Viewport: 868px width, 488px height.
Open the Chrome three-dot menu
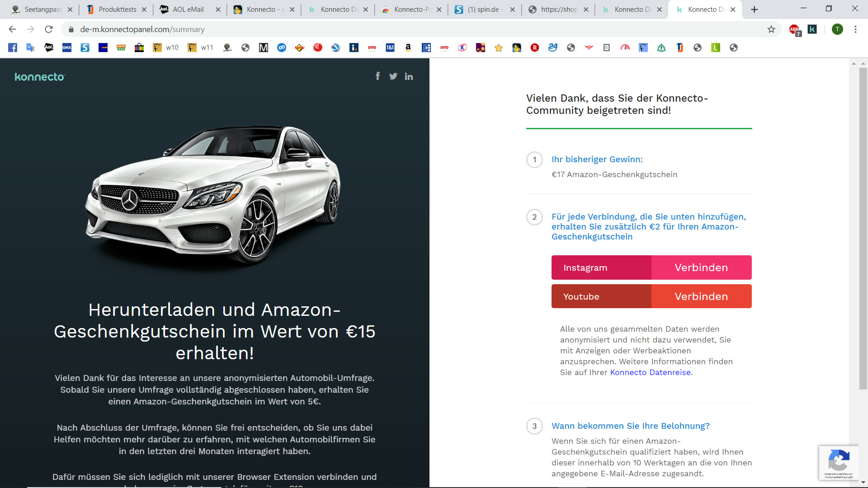point(855,29)
